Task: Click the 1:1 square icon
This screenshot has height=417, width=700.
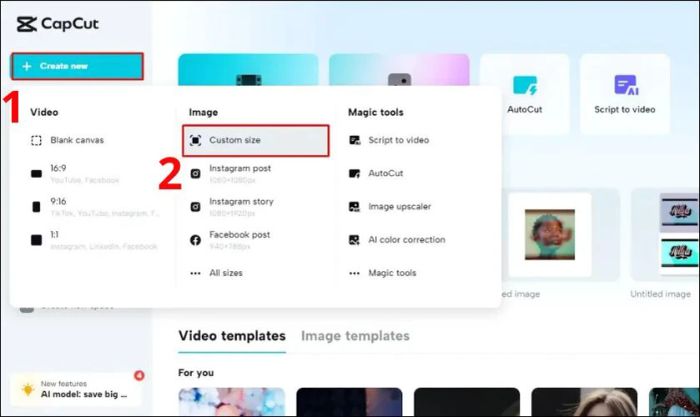Action: 36,240
